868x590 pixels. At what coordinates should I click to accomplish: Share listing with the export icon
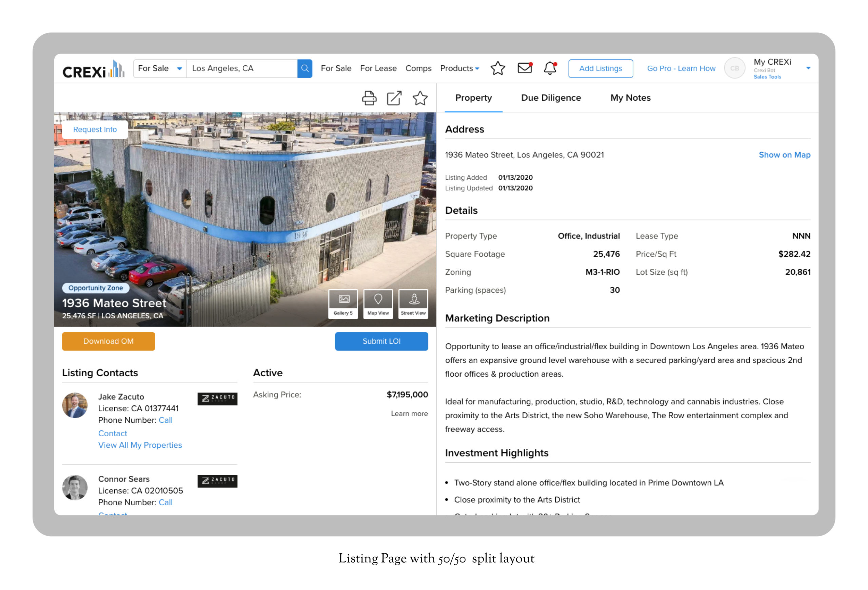pos(394,98)
